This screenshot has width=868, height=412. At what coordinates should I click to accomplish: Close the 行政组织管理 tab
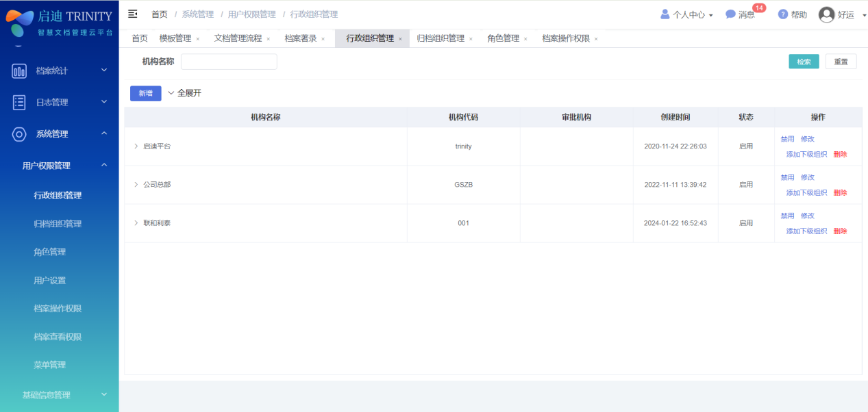[x=401, y=39]
